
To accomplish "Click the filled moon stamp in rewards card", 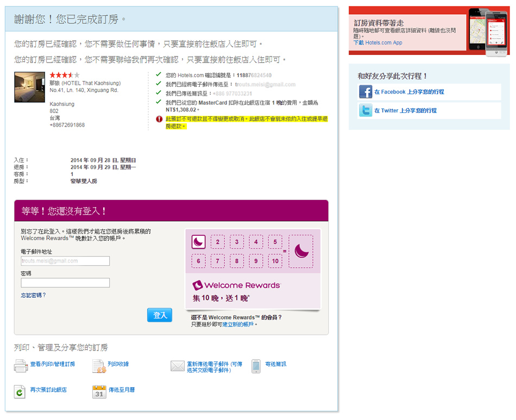I will click(198, 242).
